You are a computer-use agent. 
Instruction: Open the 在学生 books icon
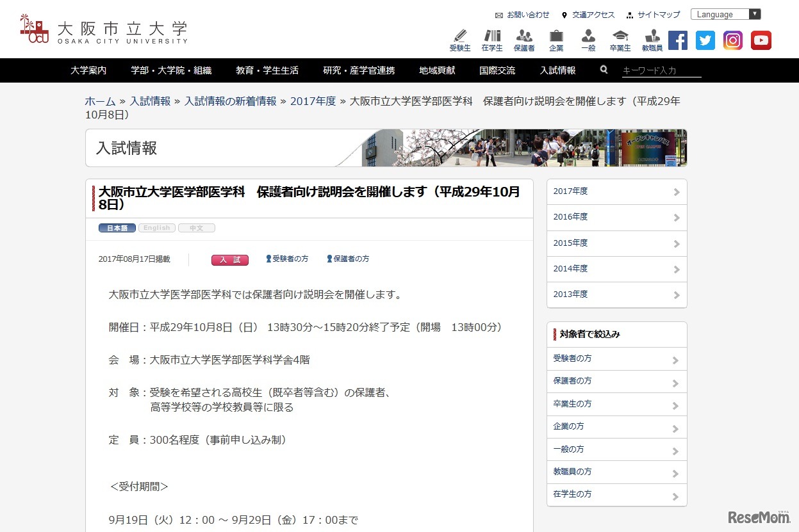click(491, 40)
